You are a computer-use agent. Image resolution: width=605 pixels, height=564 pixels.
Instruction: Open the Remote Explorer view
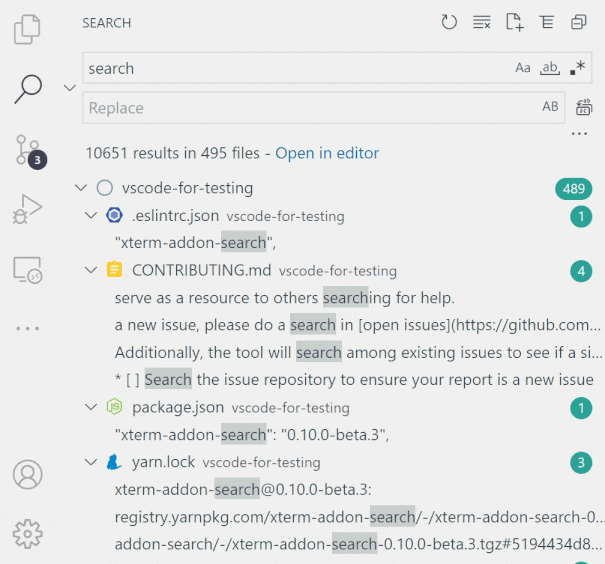pos(28,269)
